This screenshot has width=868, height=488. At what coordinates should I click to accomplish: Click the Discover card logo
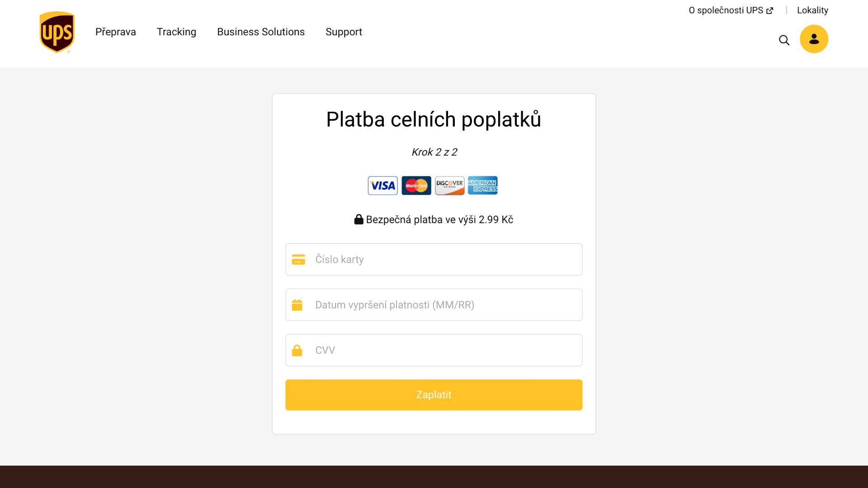pos(449,185)
